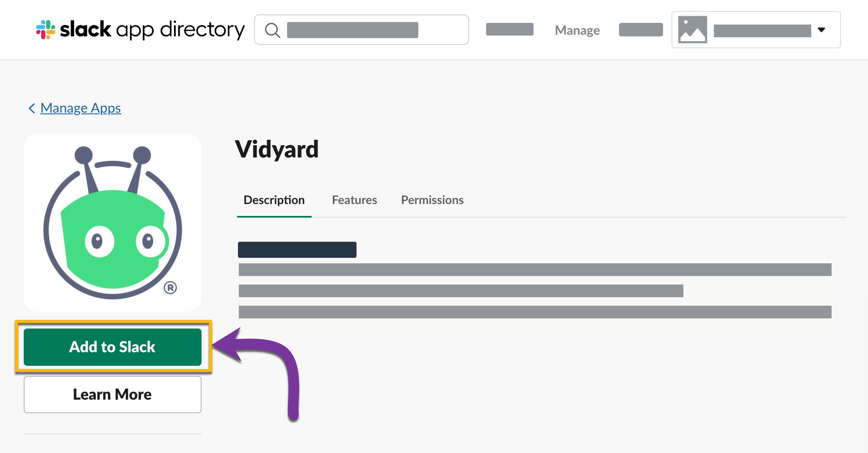The image size is (868, 453).
Task: Click the Add to Slack button
Action: point(113,347)
